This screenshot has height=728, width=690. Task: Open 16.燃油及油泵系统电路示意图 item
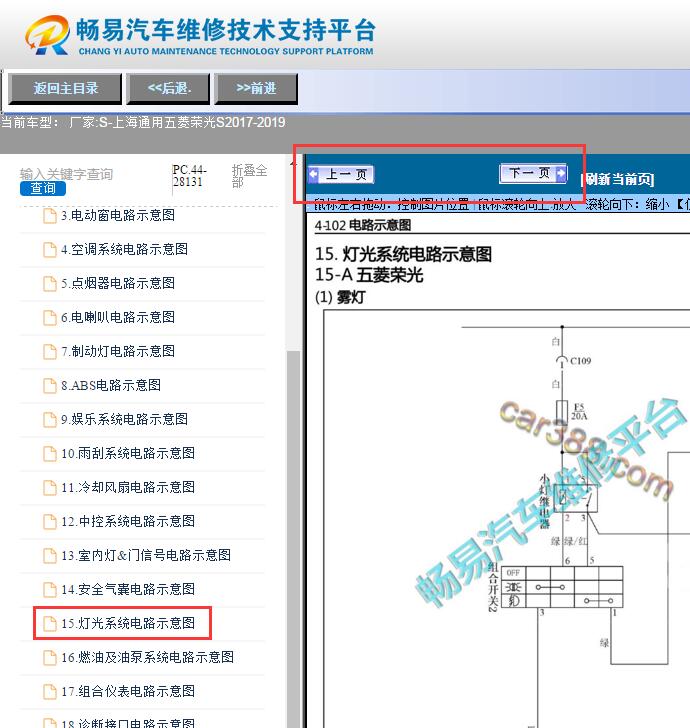pyautogui.click(x=148, y=657)
